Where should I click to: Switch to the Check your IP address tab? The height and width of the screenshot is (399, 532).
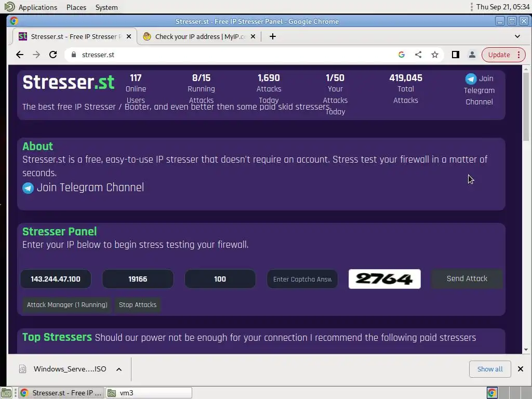pos(199,36)
